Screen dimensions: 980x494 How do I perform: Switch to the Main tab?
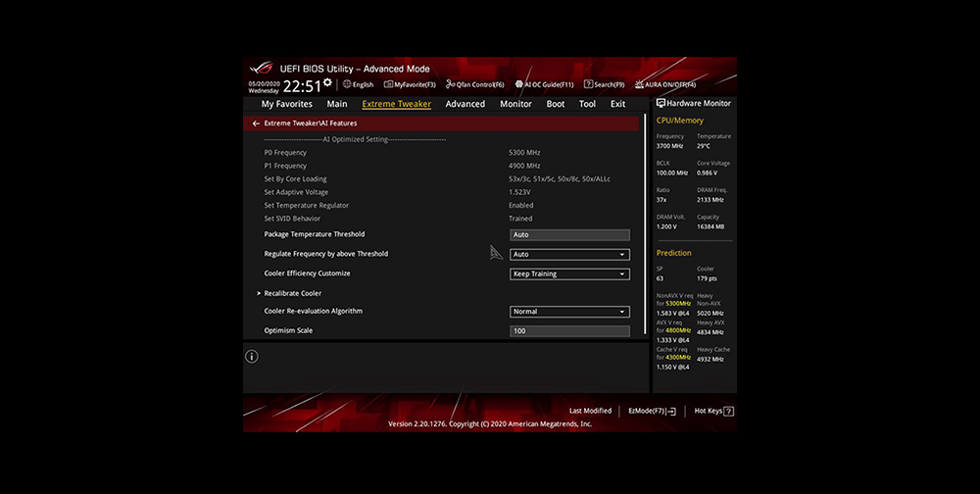point(337,104)
